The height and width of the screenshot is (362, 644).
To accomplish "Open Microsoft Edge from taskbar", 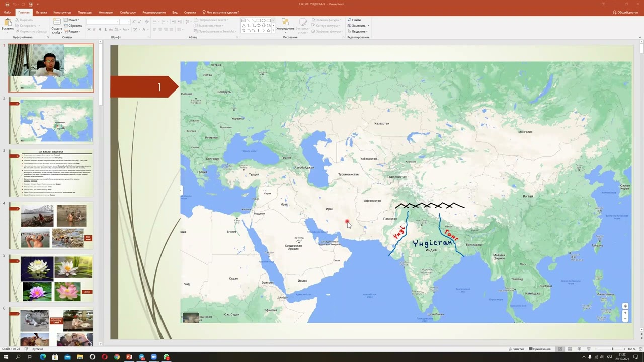I will [x=43, y=357].
